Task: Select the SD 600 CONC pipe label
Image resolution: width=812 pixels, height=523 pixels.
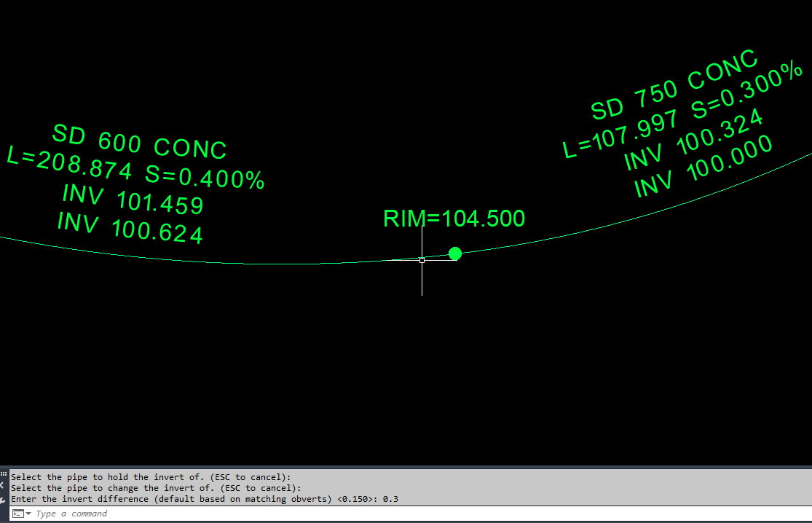Action: tap(139, 141)
